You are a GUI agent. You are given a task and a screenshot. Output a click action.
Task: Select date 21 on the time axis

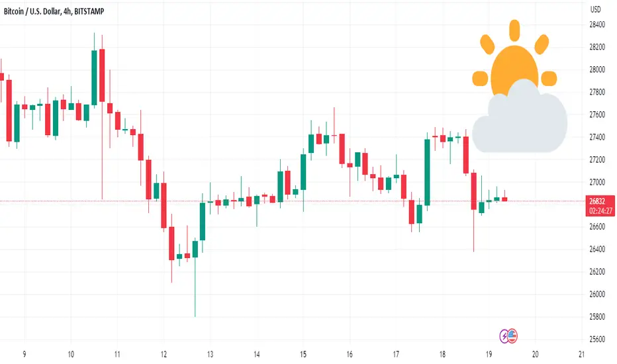click(x=582, y=354)
